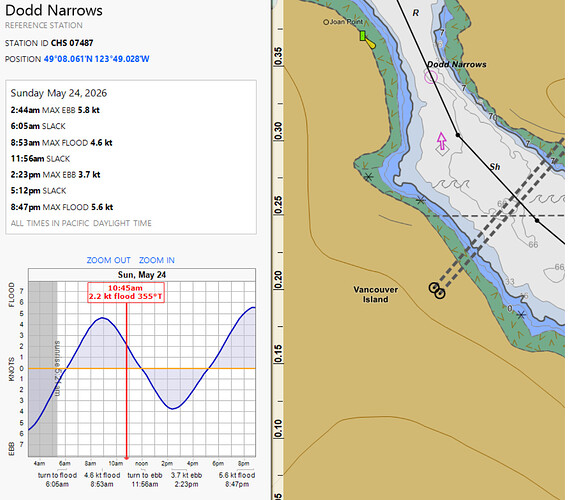Click the 8:53am max flood peak on graph
This screenshot has height=500, width=575.
click(103, 318)
